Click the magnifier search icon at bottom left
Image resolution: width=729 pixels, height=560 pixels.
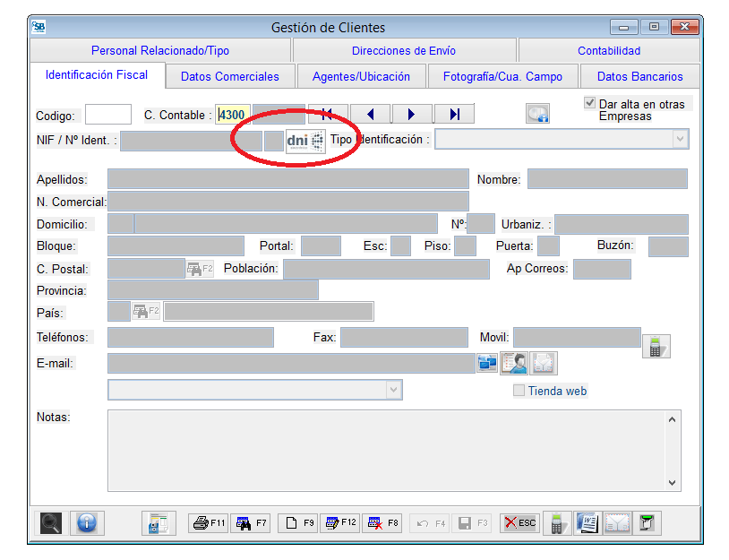click(x=51, y=523)
